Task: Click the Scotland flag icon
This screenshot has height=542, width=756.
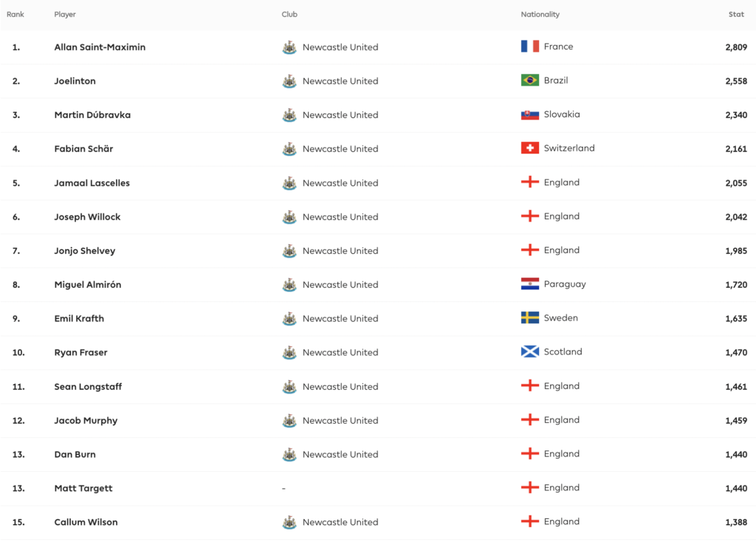Action: tap(529, 352)
